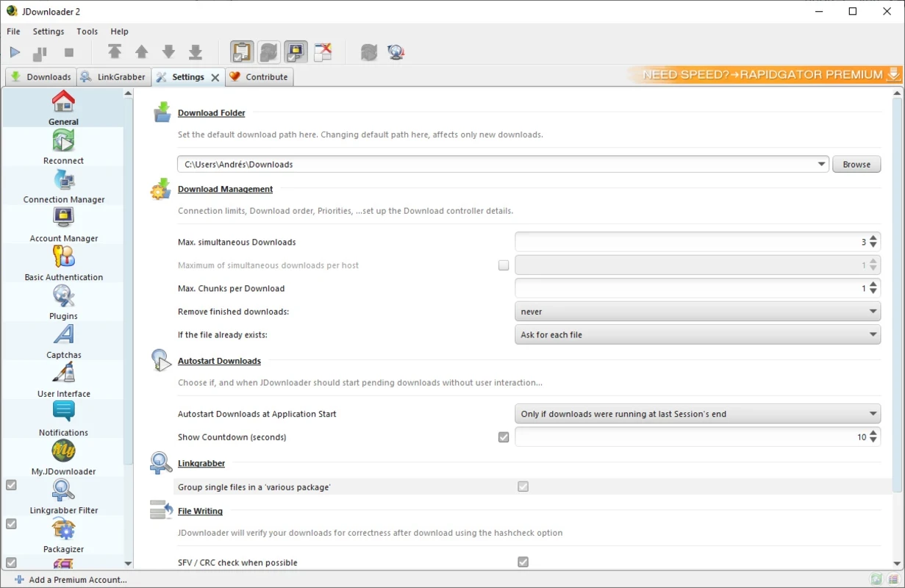
Task: Click Browse button for download folder
Action: (856, 165)
